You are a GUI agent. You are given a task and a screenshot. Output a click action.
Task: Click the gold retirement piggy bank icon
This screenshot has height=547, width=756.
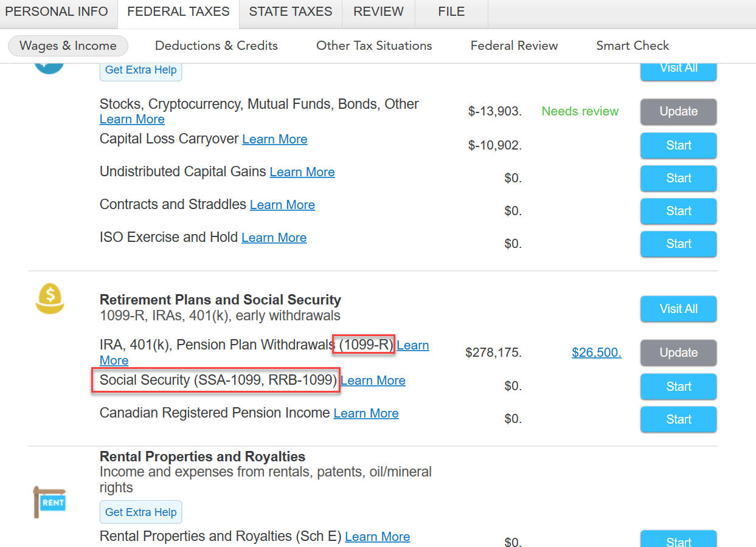[50, 300]
